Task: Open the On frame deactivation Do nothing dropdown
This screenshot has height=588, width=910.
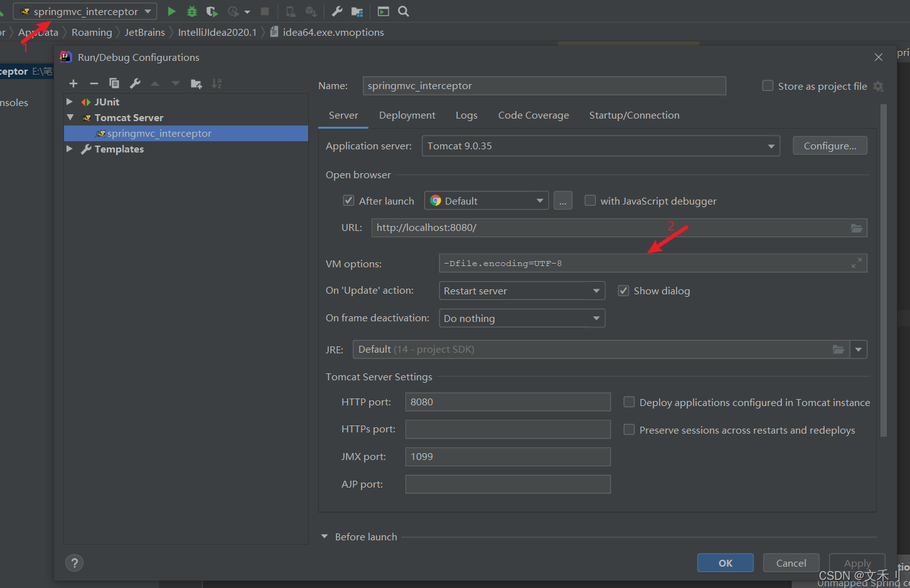Action: click(x=522, y=318)
